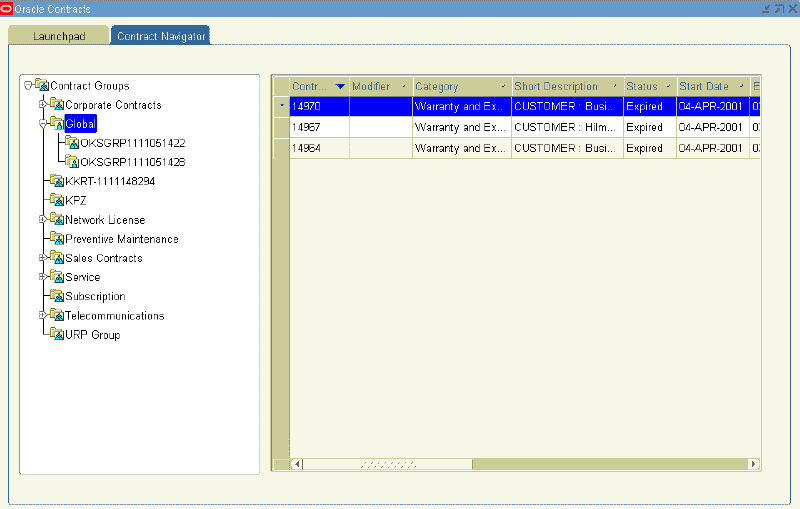The height and width of the screenshot is (509, 800).
Task: Click the Network License folder icon
Action: 57,219
